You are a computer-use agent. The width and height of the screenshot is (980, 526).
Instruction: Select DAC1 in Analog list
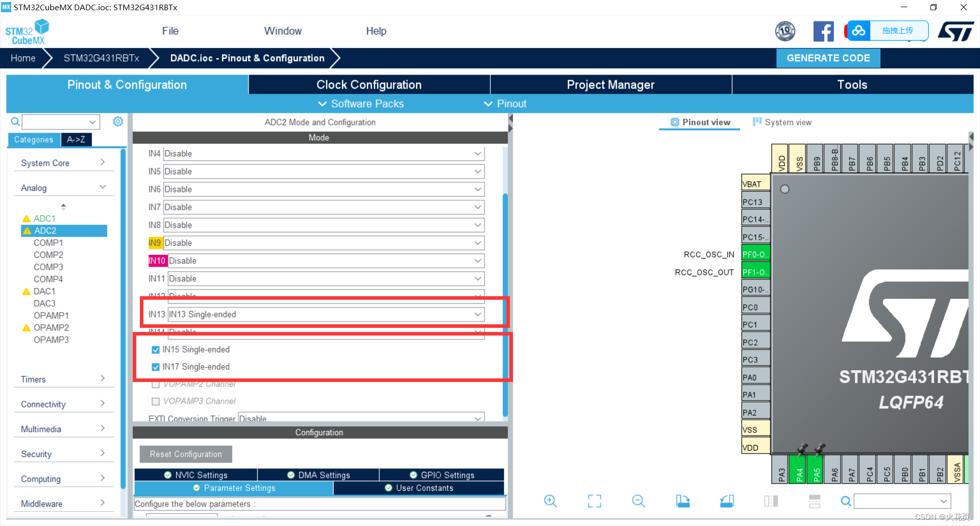click(44, 291)
